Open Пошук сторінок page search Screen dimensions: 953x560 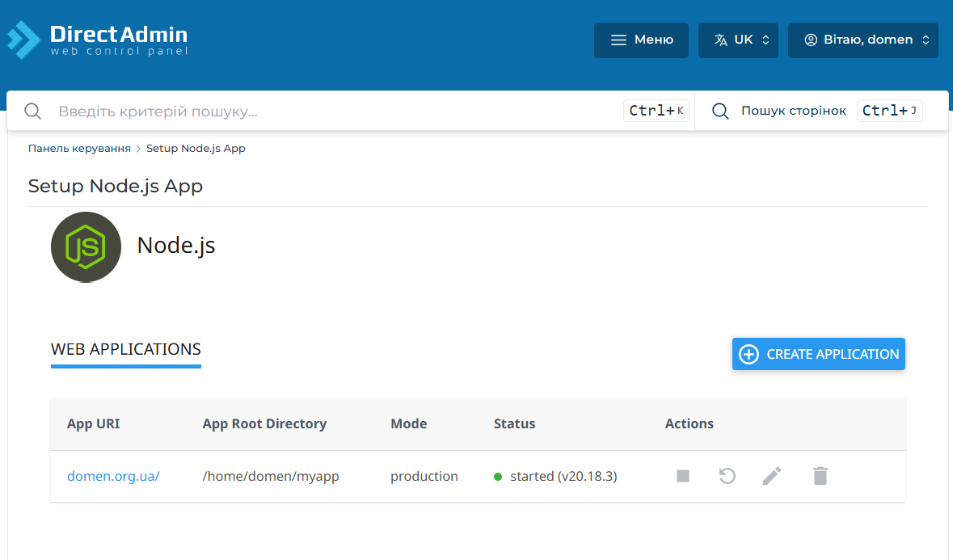coord(793,112)
